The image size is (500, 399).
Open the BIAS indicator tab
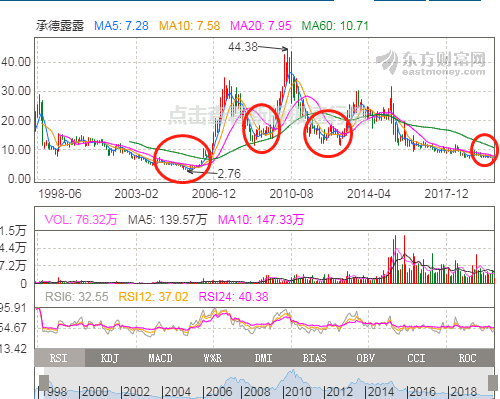(315, 358)
